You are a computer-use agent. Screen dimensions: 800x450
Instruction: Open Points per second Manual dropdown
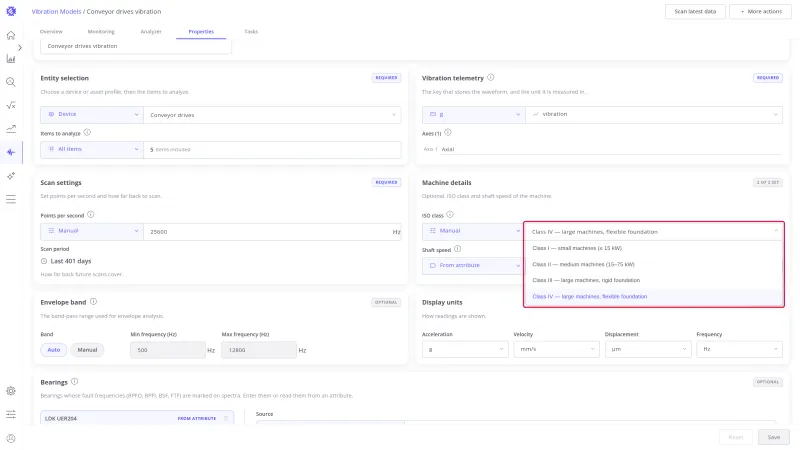pos(92,231)
